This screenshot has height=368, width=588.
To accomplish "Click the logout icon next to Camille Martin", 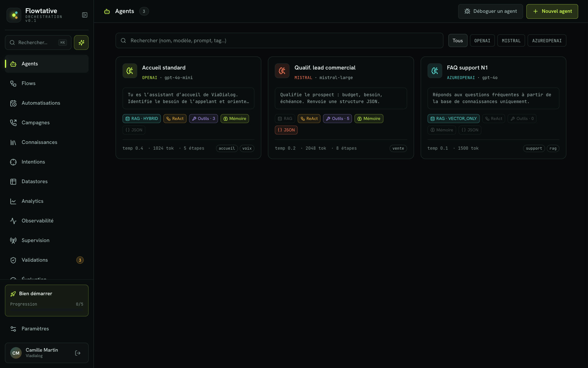I will point(78,353).
